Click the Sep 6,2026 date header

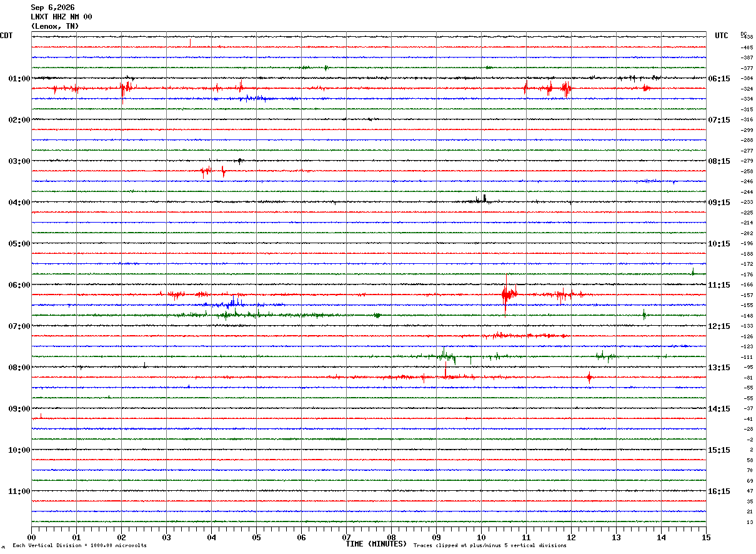(52, 8)
